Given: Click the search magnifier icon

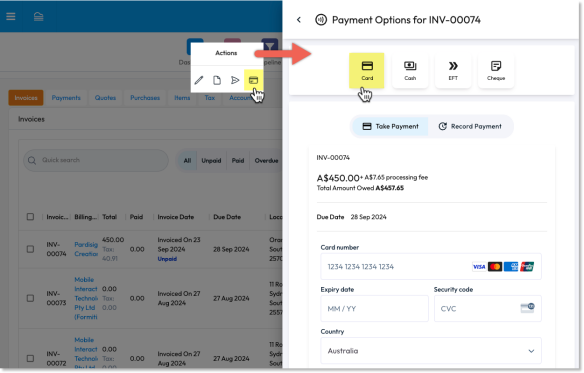Looking at the screenshot, I should click(32, 160).
